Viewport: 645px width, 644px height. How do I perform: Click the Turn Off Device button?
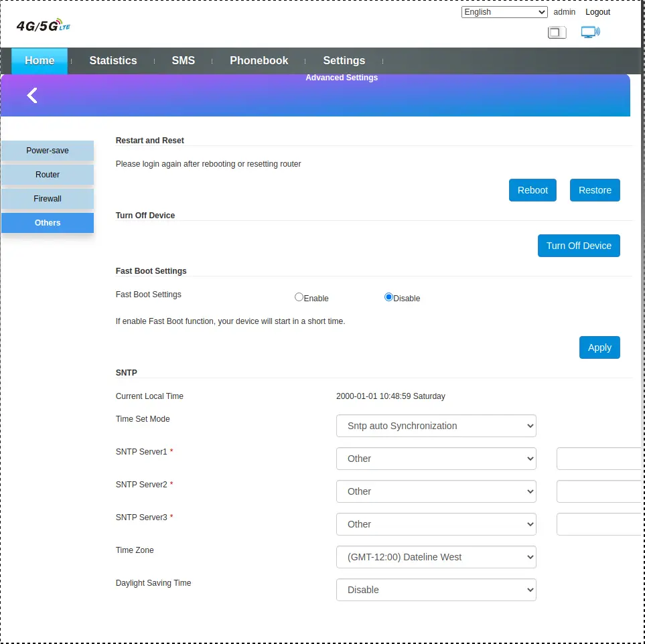coord(579,246)
